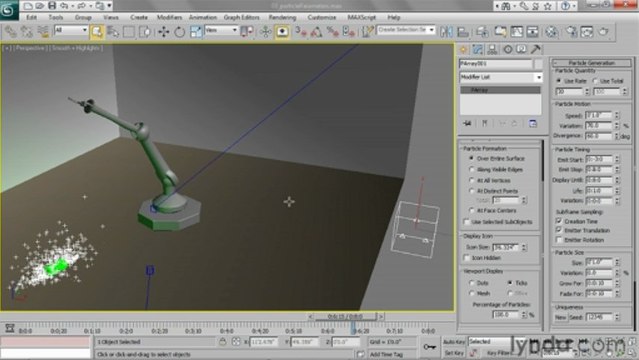
Task: Open the Motion command panel tab
Action: 508,49
